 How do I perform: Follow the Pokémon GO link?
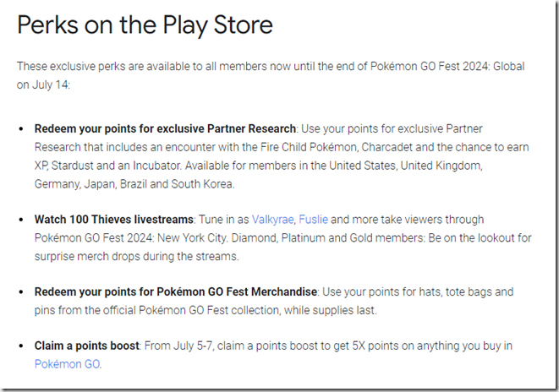pos(67,364)
